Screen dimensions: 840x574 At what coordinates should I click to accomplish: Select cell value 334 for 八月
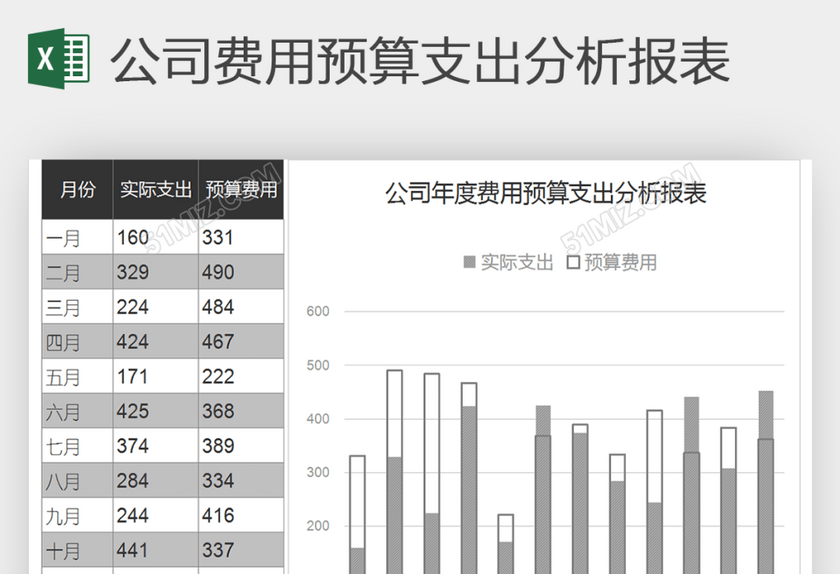(218, 481)
